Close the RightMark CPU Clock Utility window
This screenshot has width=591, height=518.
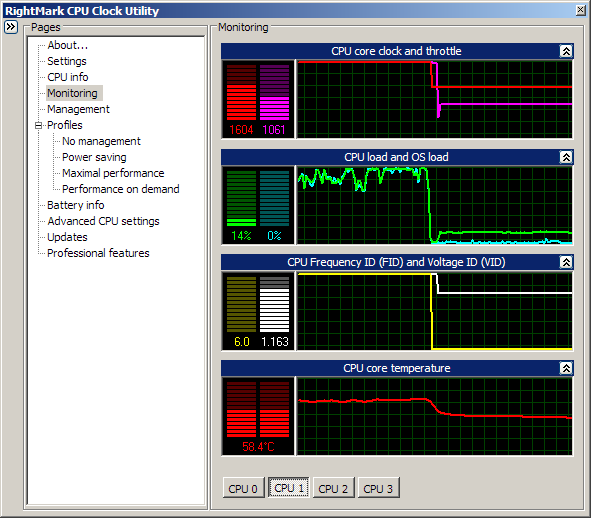(x=581, y=10)
